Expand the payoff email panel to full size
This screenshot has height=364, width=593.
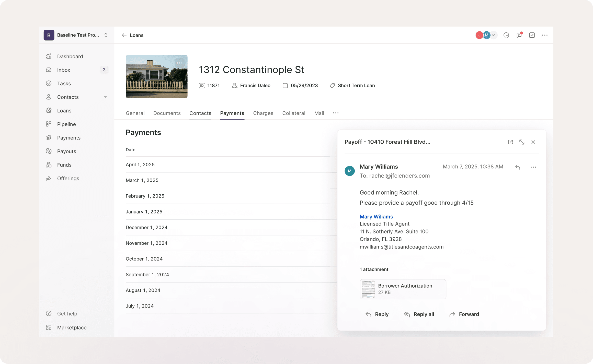coord(522,142)
